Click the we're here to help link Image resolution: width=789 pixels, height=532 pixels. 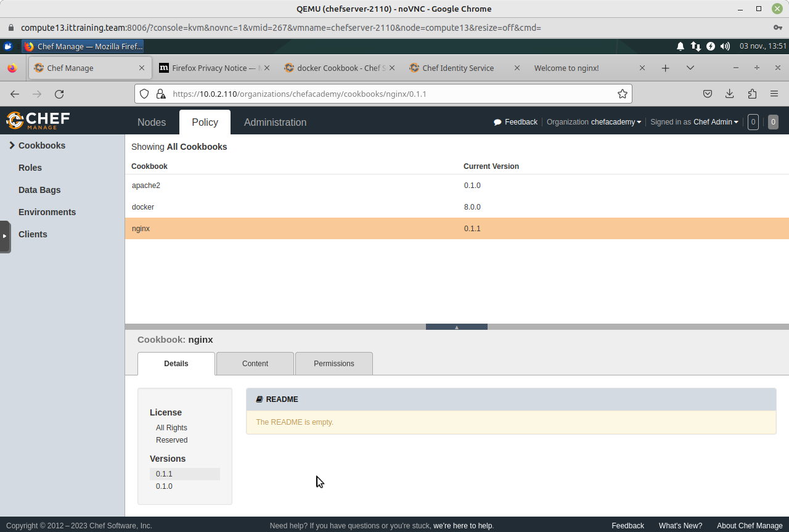click(x=462, y=526)
